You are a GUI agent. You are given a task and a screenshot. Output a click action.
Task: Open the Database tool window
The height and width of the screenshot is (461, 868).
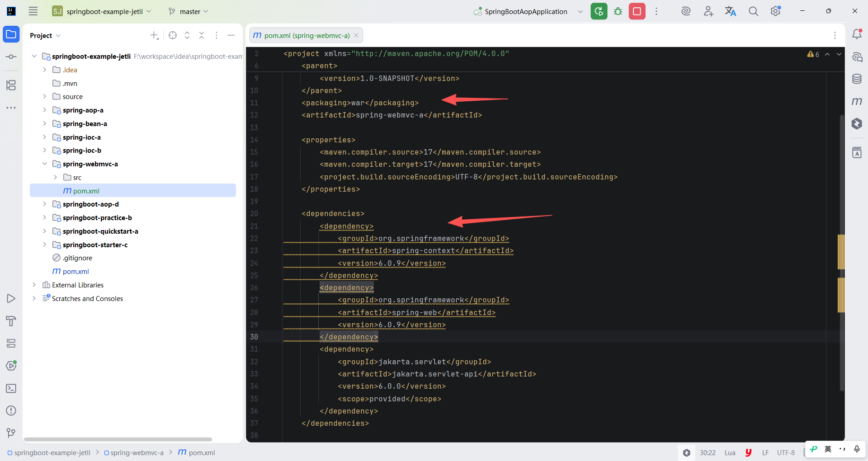(x=857, y=79)
